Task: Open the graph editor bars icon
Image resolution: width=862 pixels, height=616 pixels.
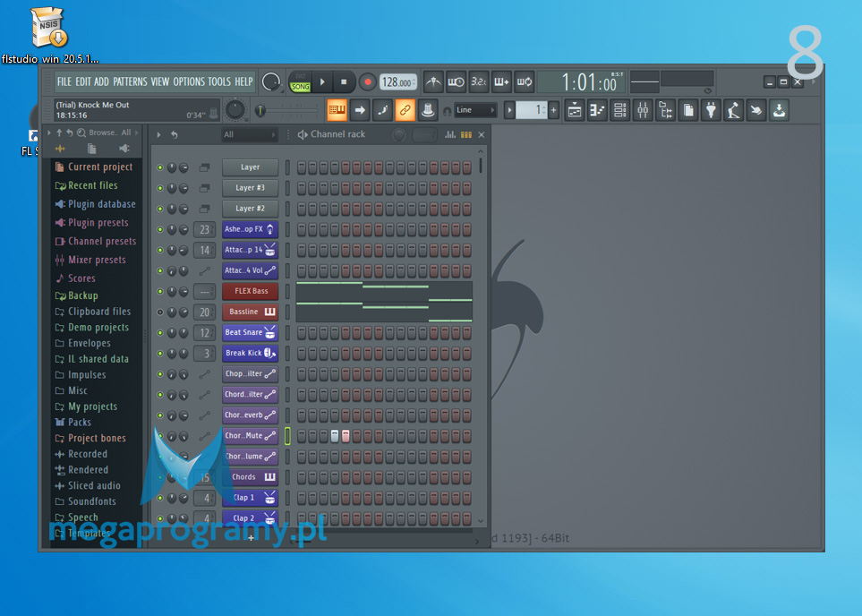Action: [450, 134]
